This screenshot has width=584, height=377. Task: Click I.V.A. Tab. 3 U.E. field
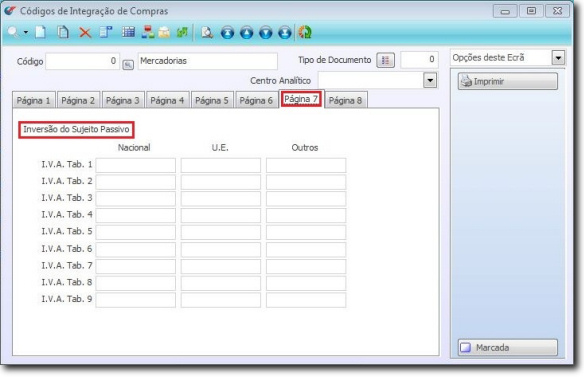pos(221,199)
